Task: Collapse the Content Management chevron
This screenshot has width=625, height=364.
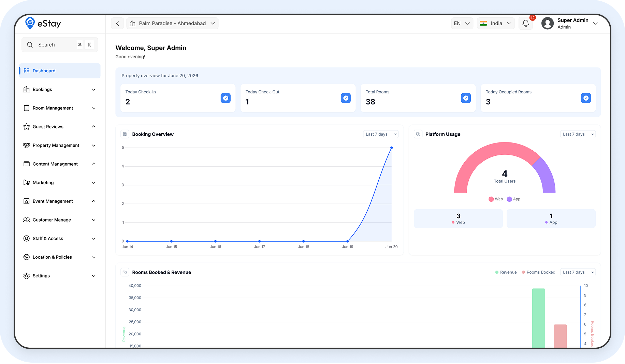Action: 94,164
